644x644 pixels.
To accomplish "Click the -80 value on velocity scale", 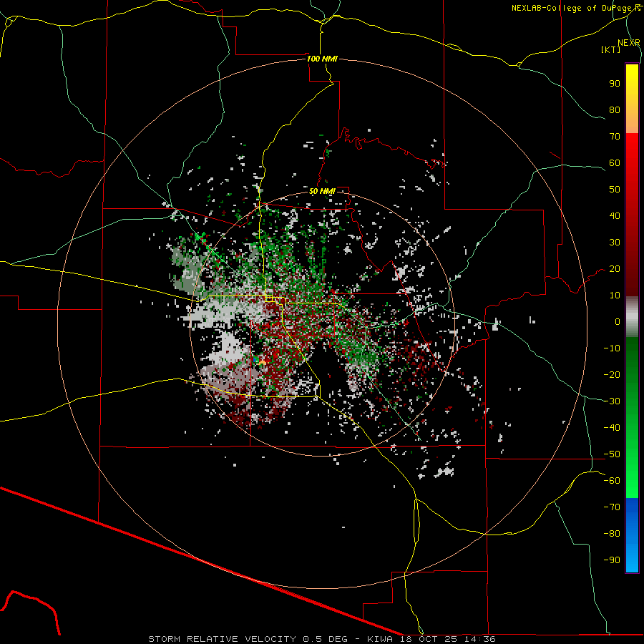I will pyautogui.click(x=612, y=534).
